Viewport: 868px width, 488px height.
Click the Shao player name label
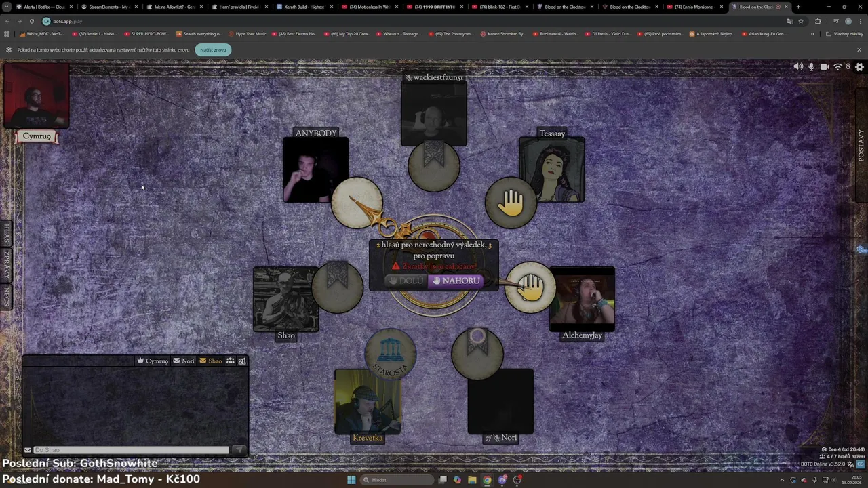pyautogui.click(x=286, y=335)
